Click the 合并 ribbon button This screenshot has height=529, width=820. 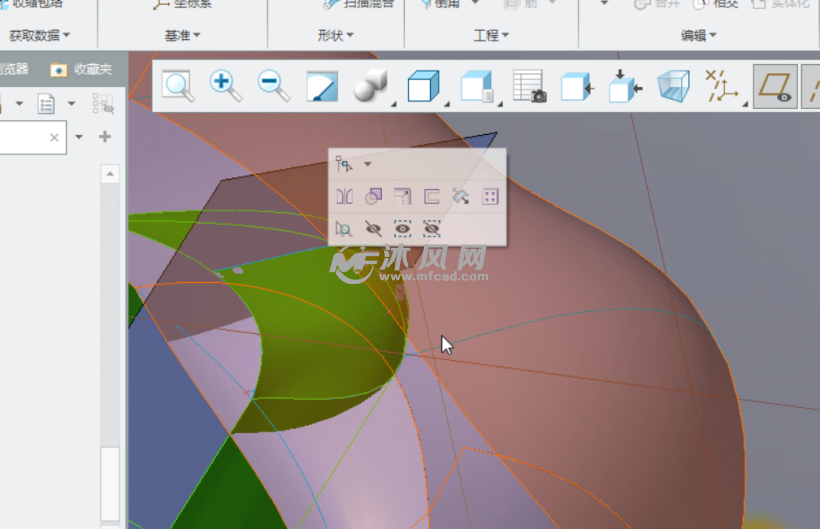click(x=657, y=4)
